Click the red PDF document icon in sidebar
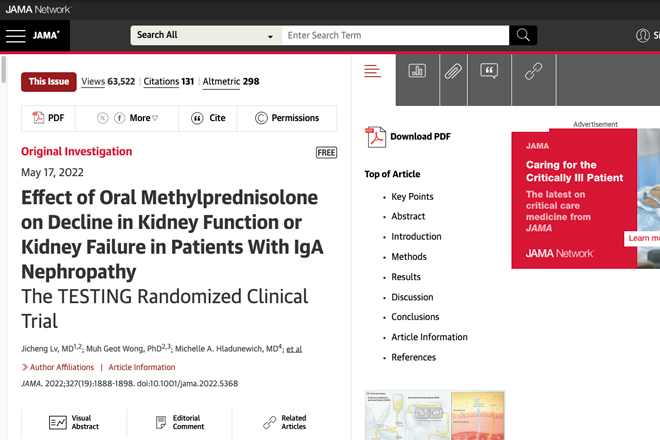Viewport: 660px width, 440px height. coord(375,137)
